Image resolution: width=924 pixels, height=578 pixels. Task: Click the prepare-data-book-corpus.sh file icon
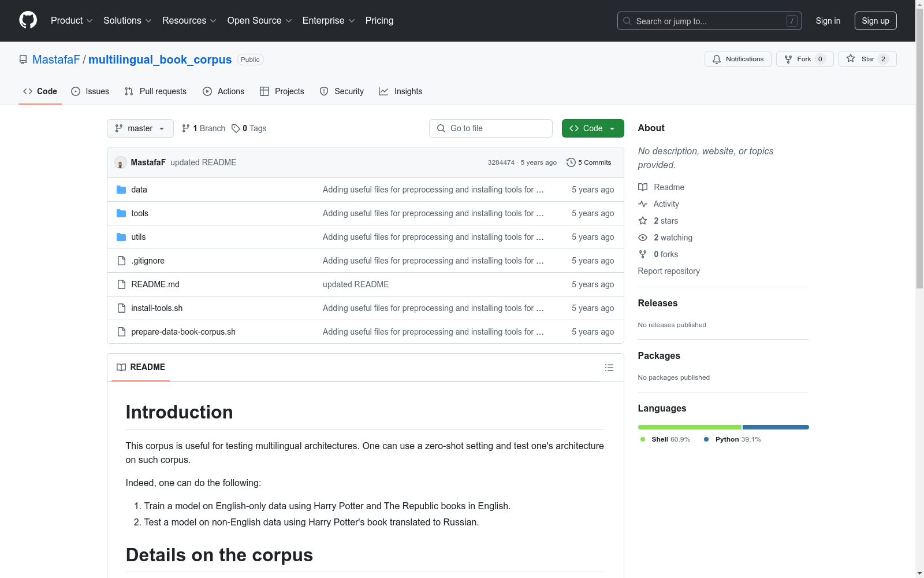pos(121,332)
